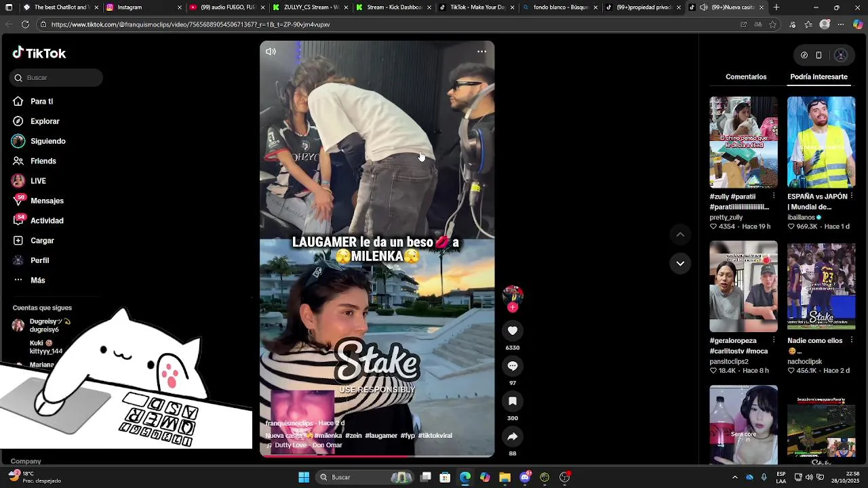
Task: Click the phone app icon top right
Action: click(x=818, y=56)
